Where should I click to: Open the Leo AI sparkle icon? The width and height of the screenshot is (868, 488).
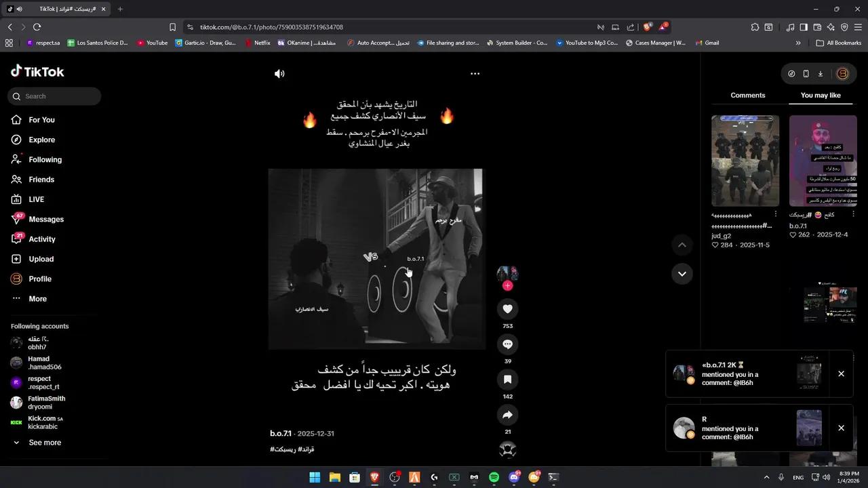coord(831,27)
